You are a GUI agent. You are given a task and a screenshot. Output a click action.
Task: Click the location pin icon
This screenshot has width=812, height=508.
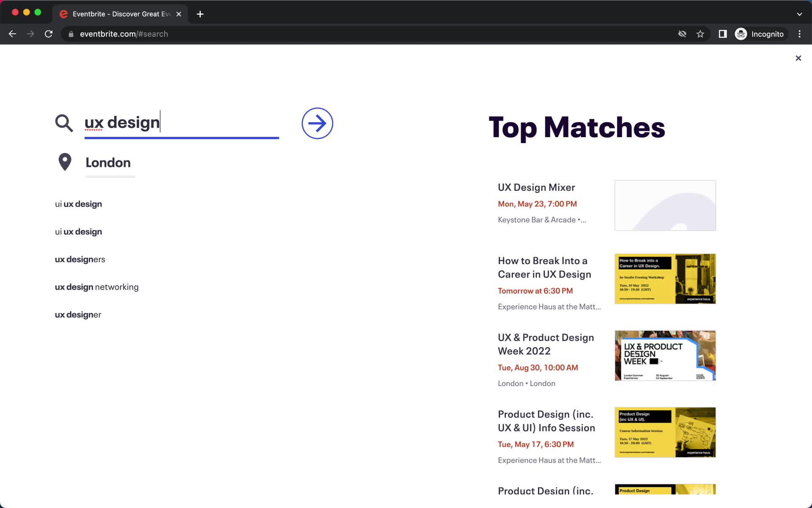[65, 162]
